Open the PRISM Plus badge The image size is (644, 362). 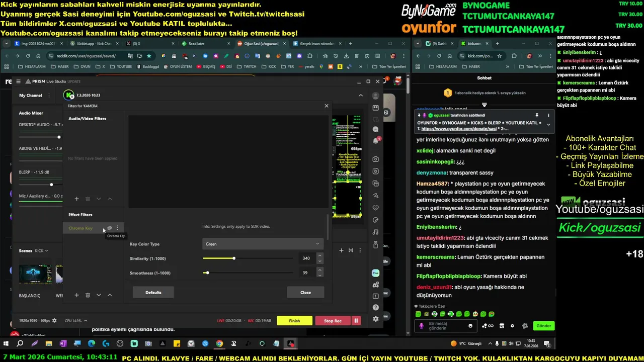click(376, 273)
